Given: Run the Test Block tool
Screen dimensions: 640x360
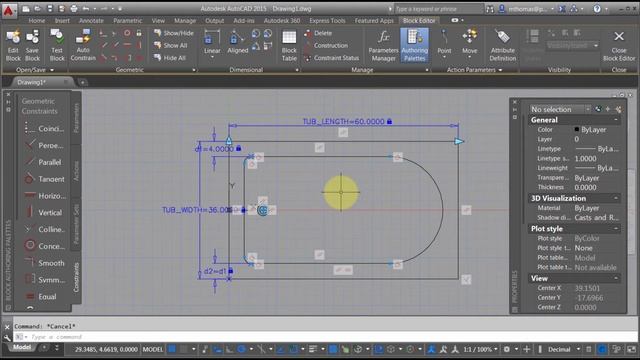Looking at the screenshot, I should coord(57,45).
